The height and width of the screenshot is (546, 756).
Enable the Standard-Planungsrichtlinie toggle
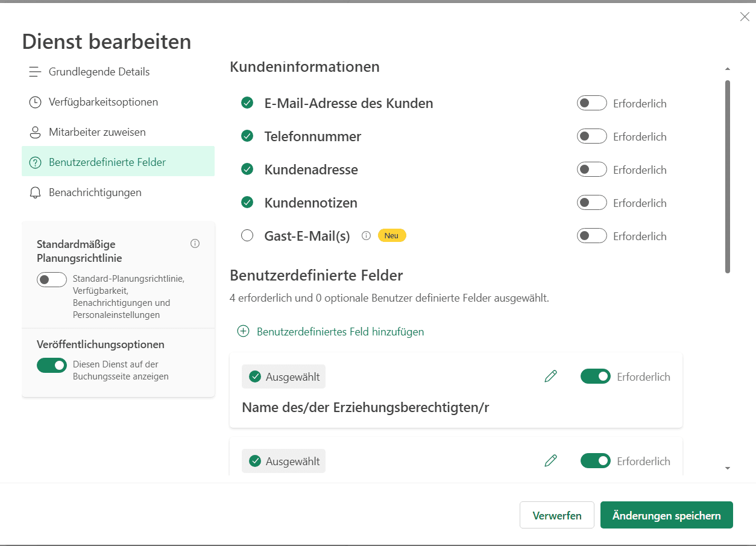point(52,280)
